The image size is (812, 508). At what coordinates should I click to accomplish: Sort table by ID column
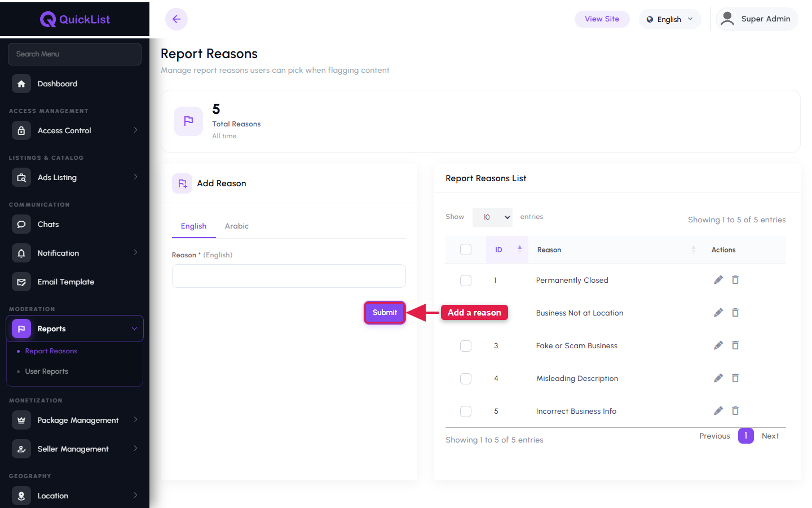507,249
